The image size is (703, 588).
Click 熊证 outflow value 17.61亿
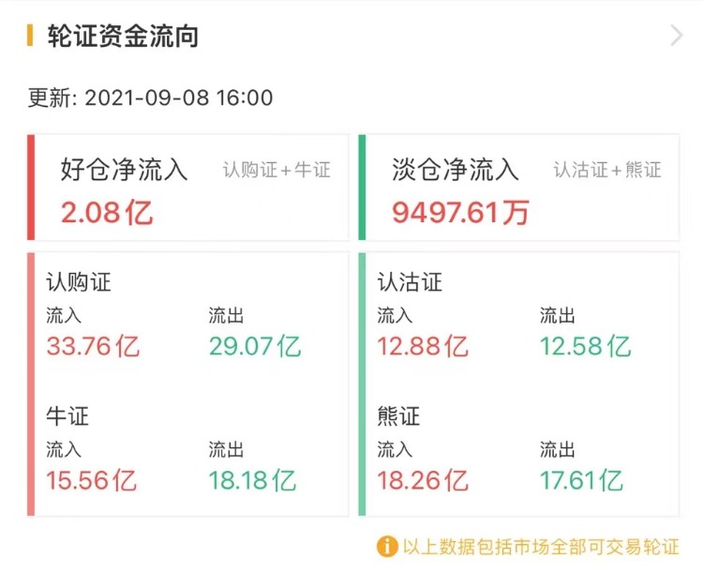581,481
